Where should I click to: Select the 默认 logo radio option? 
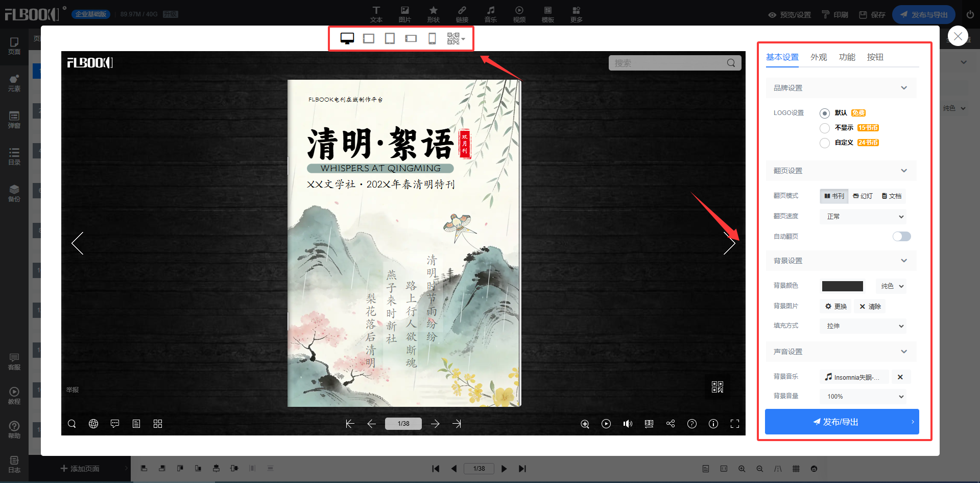point(825,113)
